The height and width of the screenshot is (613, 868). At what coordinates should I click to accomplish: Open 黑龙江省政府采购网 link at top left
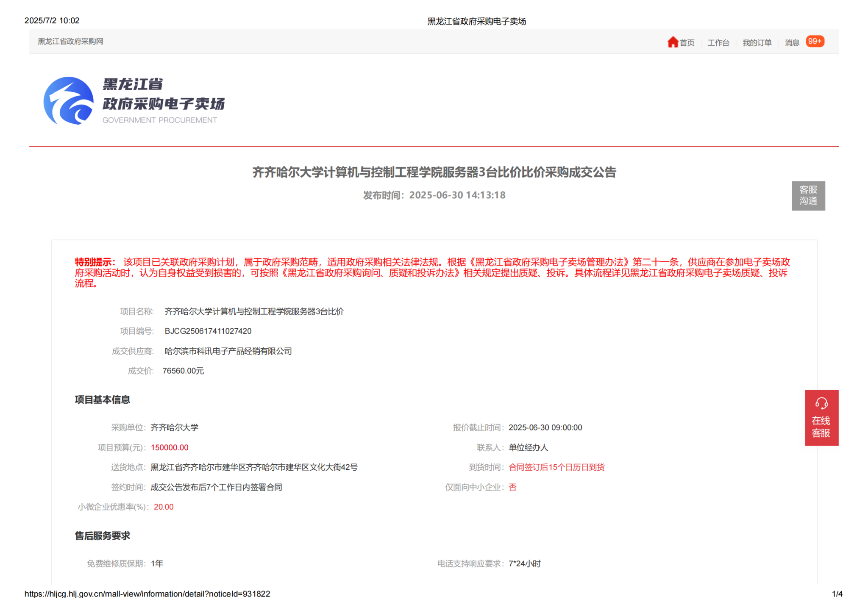tap(71, 42)
